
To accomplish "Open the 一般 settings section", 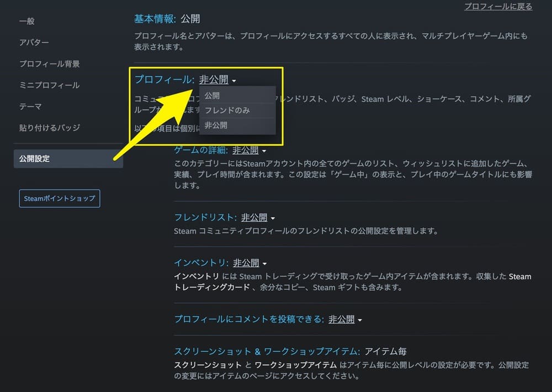I will pos(26,21).
